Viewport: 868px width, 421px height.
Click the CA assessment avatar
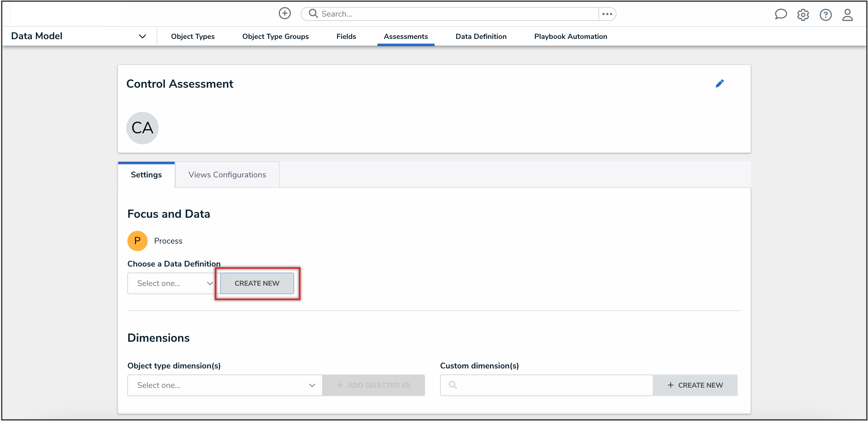pyautogui.click(x=142, y=127)
